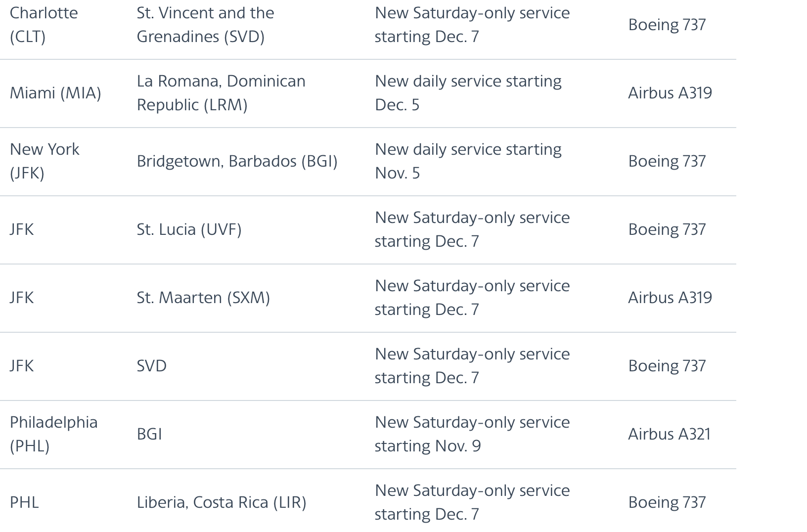Click St. Vincent and the Grenadines (SVD) destination
Screen dimensions: 807x532
(205, 25)
